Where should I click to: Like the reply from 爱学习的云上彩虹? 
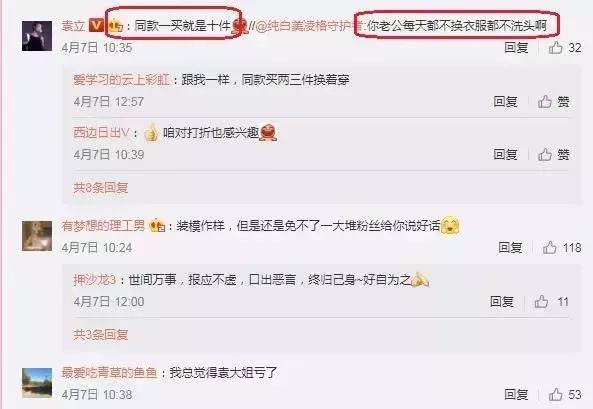coord(545,101)
